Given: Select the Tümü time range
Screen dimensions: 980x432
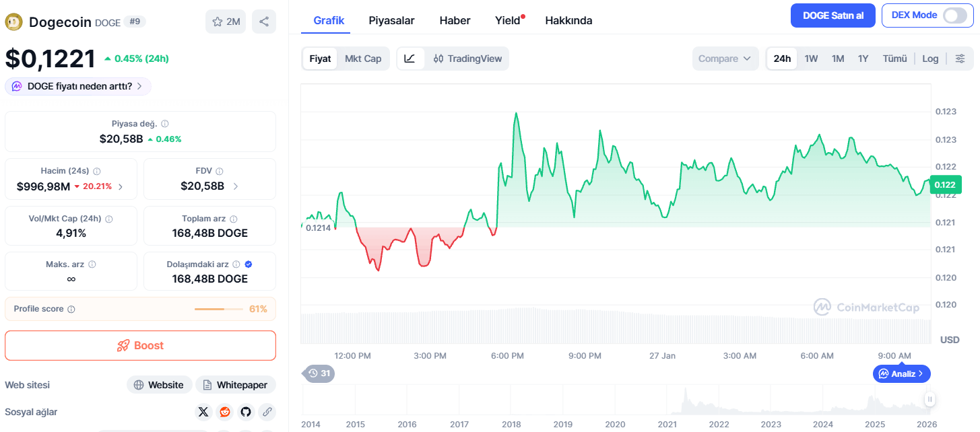Looking at the screenshot, I should click(895, 59).
